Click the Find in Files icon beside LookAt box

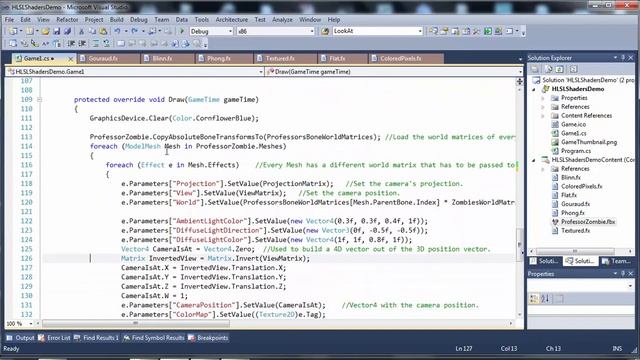click(x=325, y=31)
